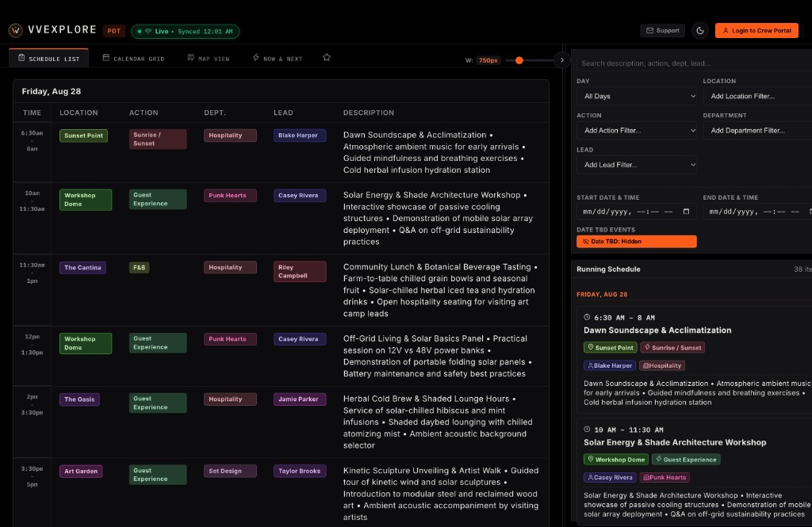The image size is (812, 527).
Task: Toggle the Date TBD: Hidden button
Action: tap(637, 241)
